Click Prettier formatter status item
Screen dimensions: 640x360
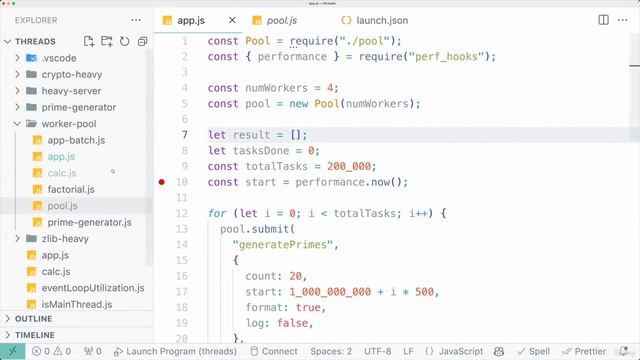pos(584,351)
